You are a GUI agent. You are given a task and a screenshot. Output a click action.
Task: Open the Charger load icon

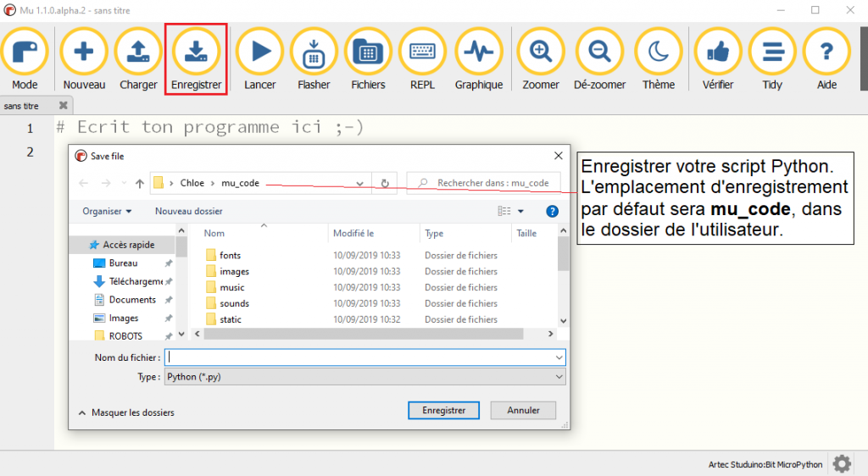138,53
